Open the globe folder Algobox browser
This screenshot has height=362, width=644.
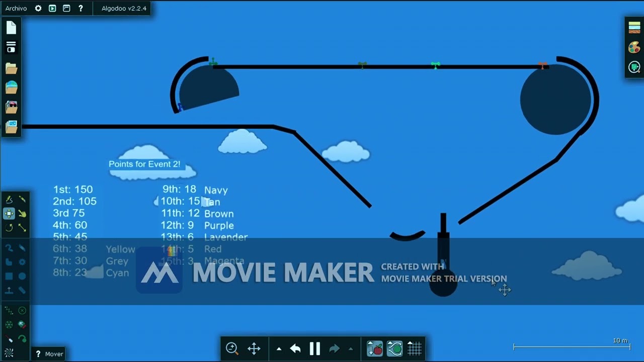[11, 87]
